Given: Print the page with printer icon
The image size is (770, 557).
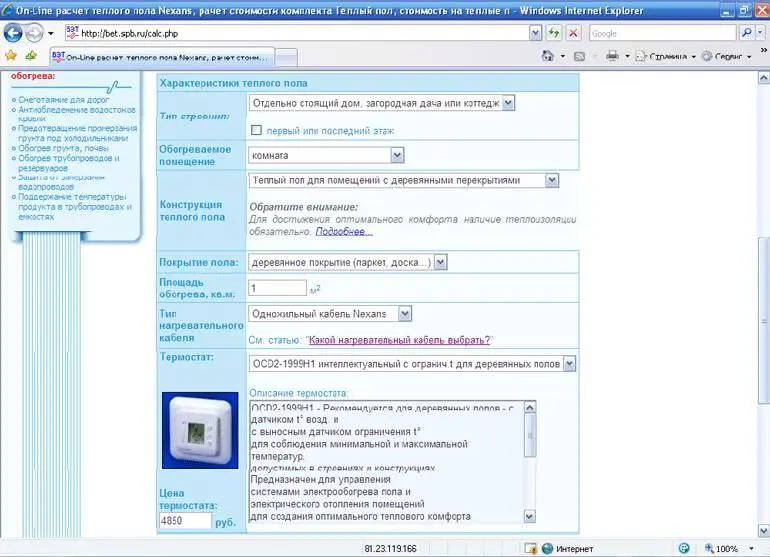Looking at the screenshot, I should coord(612,56).
